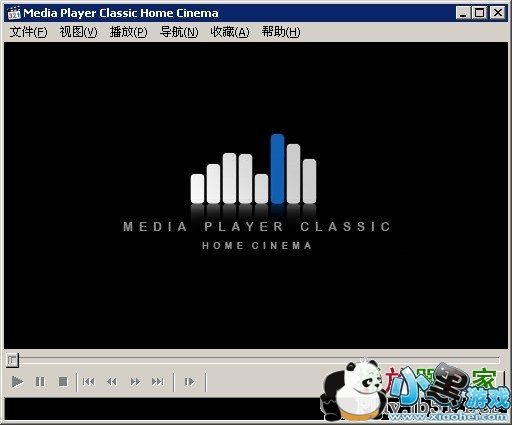
Task: Close the Media Player Classic window
Action: (498, 13)
